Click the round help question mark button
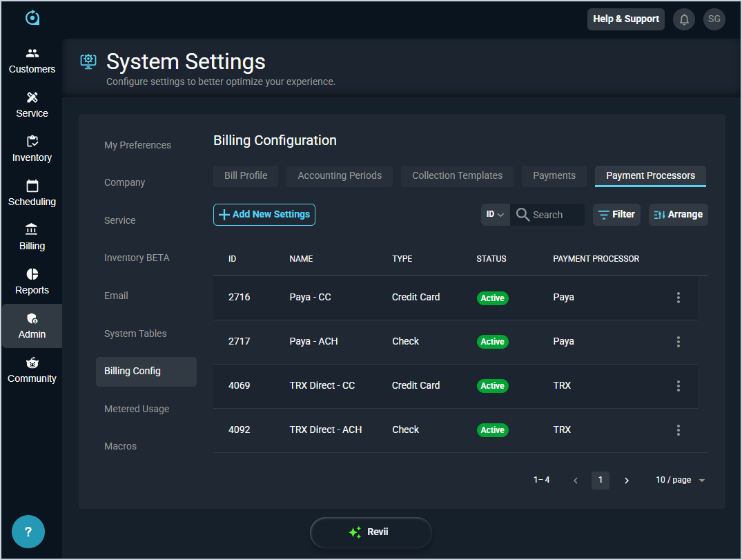This screenshot has height=560, width=742. pos(28,532)
